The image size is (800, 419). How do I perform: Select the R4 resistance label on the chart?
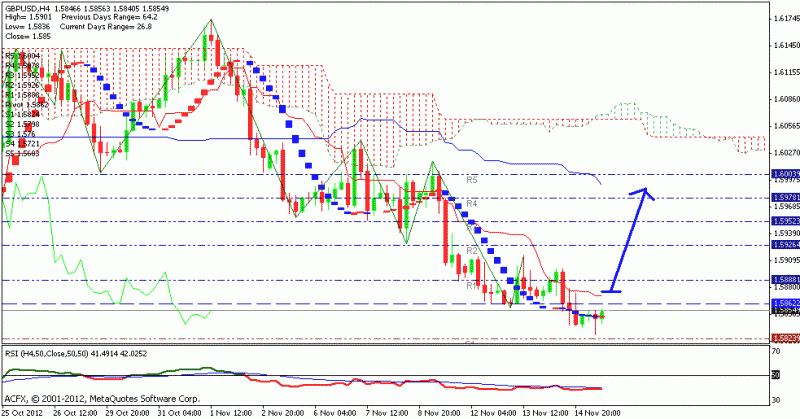[472, 203]
